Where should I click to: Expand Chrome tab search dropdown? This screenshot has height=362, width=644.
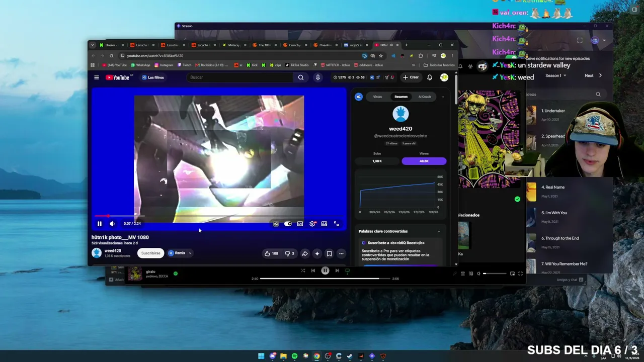(93, 45)
